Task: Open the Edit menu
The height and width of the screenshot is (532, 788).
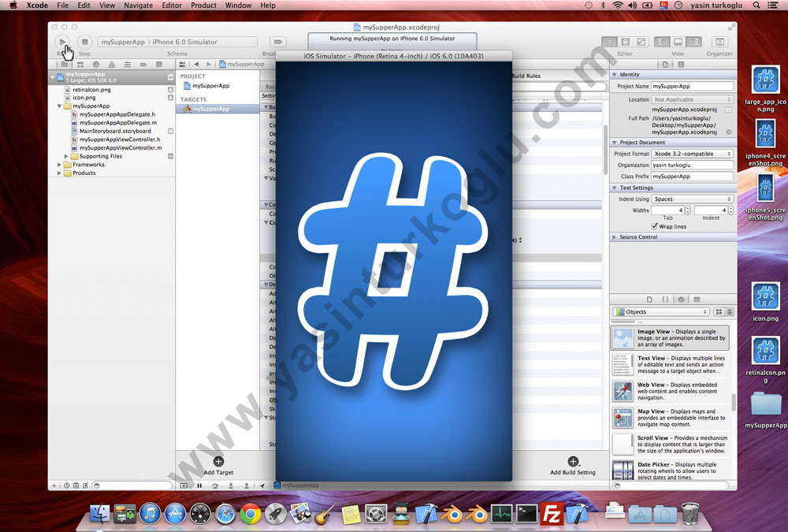Action: (84, 6)
